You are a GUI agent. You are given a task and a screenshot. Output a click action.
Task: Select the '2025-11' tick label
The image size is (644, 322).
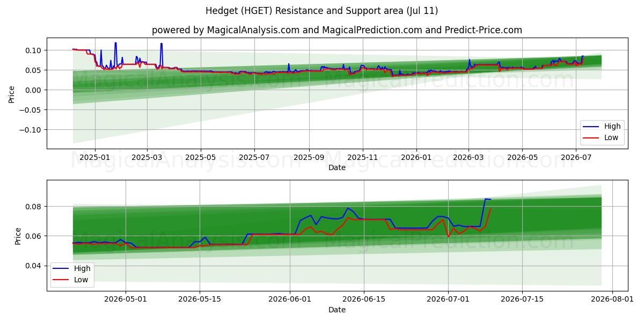(362, 157)
